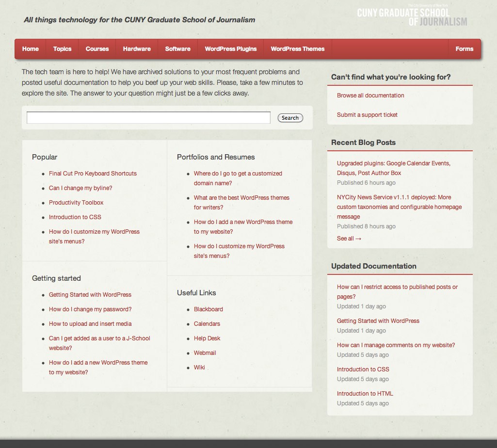Image resolution: width=497 pixels, height=448 pixels.
Task: Open Browse all documentation link
Action: (x=370, y=96)
